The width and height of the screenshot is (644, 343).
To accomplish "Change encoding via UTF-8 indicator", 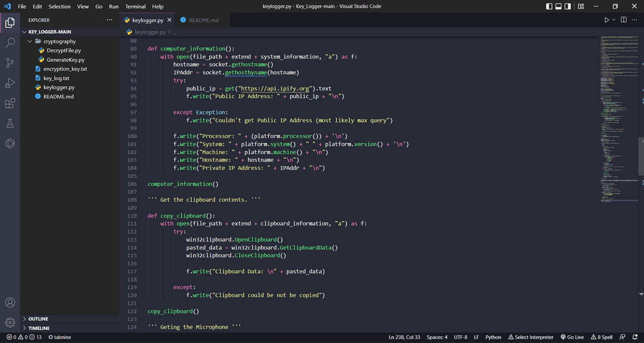I will click(x=461, y=337).
